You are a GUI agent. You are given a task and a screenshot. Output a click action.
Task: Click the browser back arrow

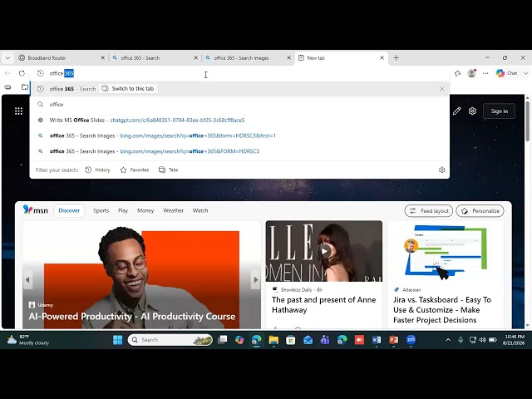7,73
